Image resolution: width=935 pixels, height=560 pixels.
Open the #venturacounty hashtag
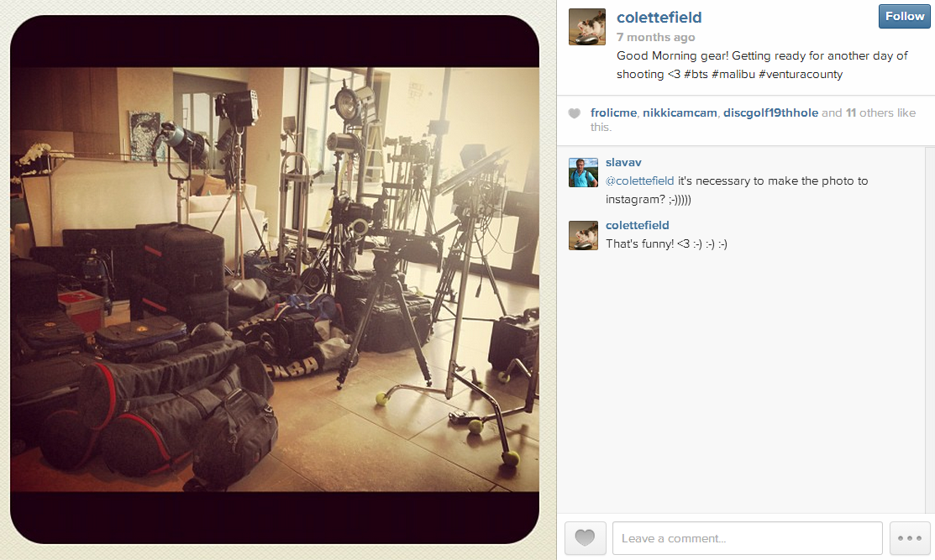pos(801,74)
